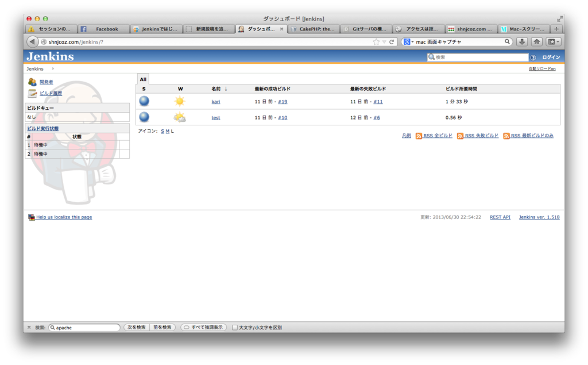Click the localize page flag icon
Image resolution: width=588 pixels, height=365 pixels.
coord(32,217)
